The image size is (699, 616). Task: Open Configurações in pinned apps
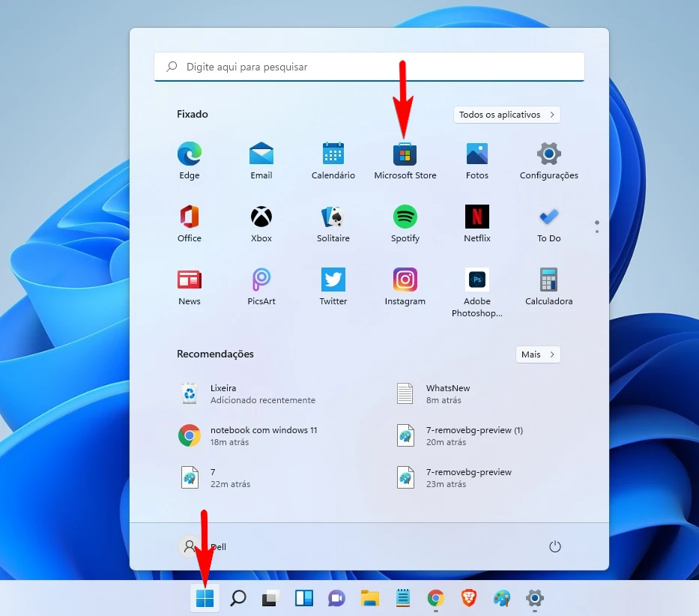pyautogui.click(x=548, y=160)
